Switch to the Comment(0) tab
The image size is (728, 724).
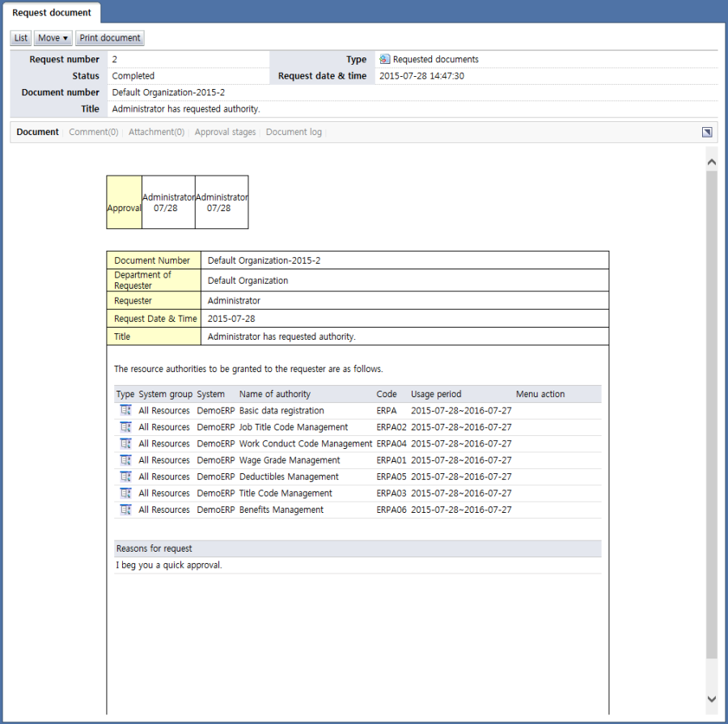click(93, 132)
